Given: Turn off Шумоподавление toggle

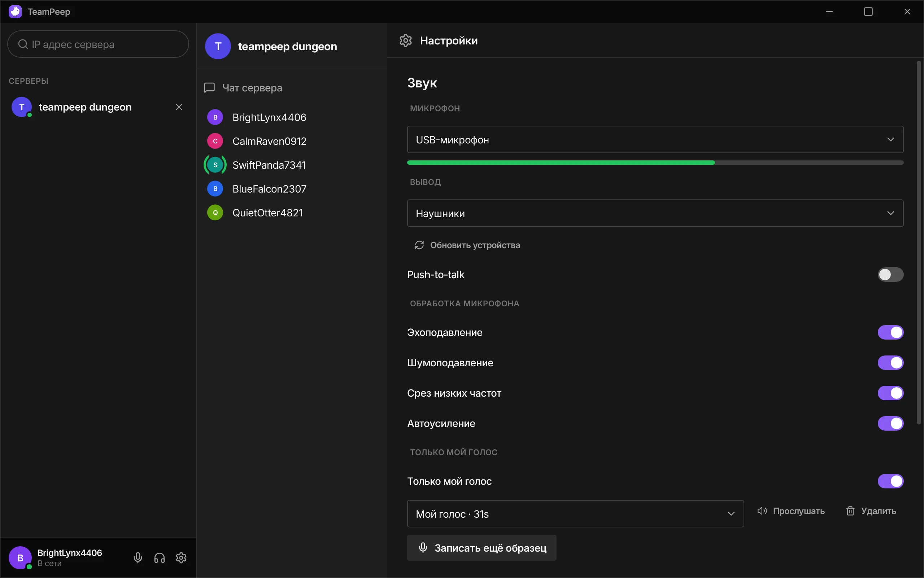Looking at the screenshot, I should point(890,363).
